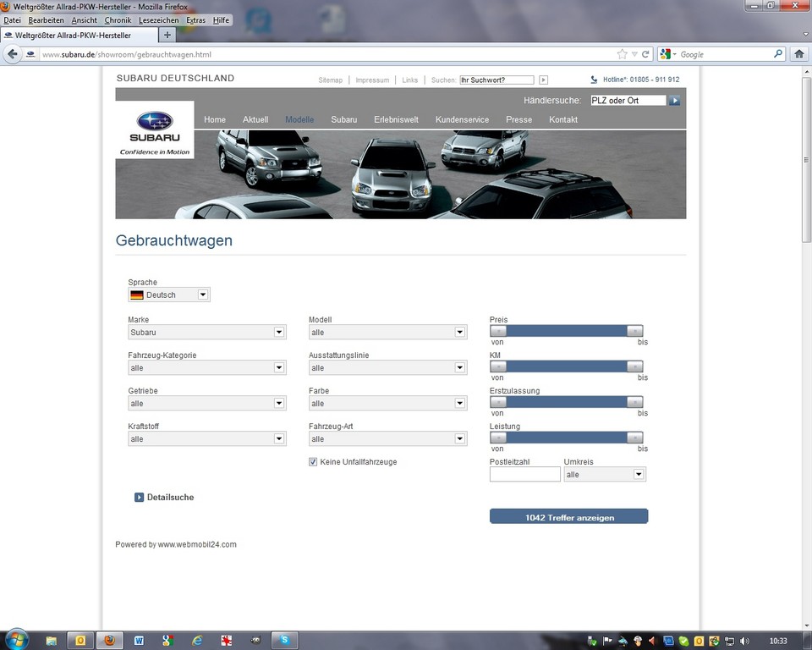Open the Fahrzeug-Art dropdown

388,439
